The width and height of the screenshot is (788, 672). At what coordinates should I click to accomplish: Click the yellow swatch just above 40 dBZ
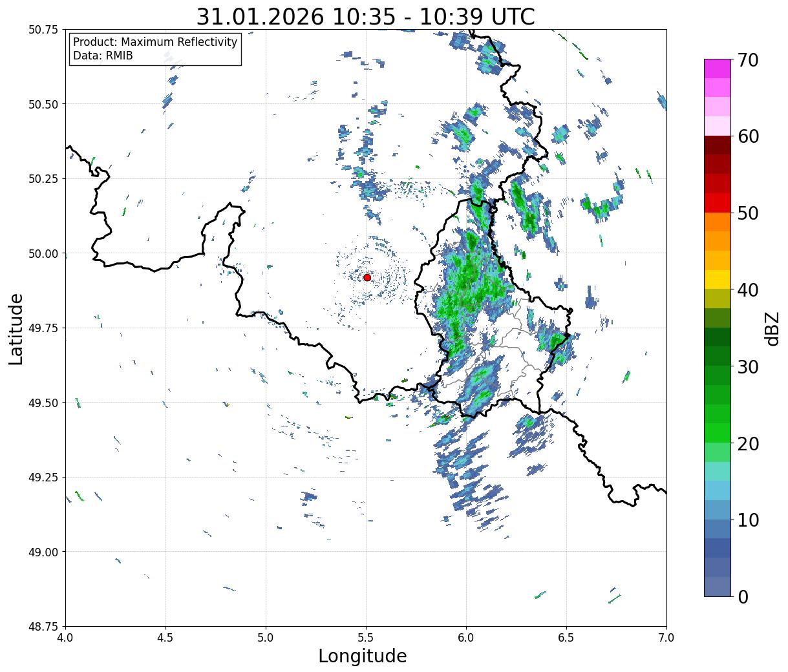click(718, 280)
